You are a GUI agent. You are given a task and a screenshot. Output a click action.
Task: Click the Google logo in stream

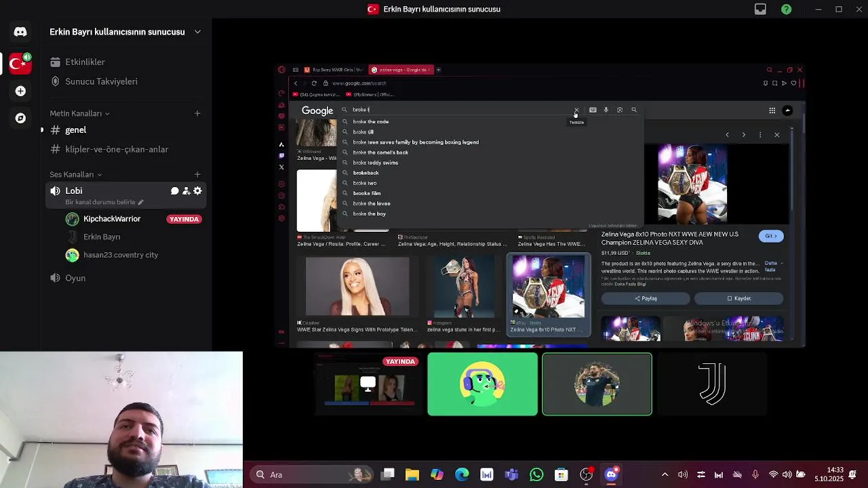tap(317, 110)
